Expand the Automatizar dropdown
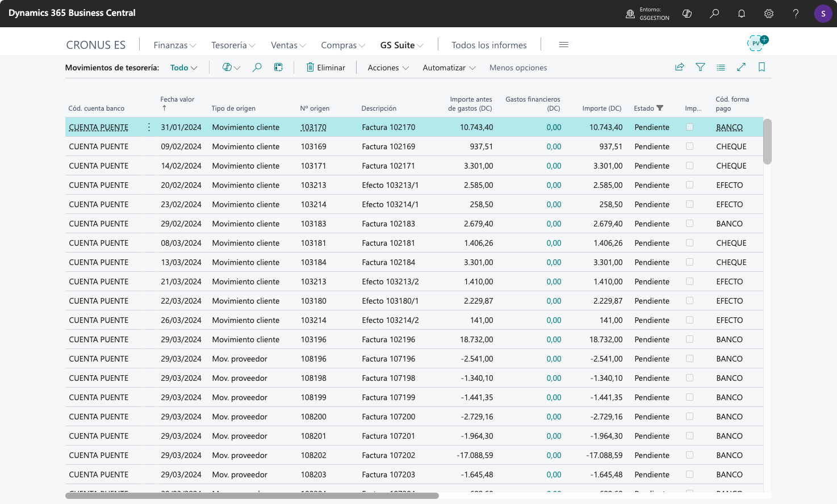This screenshot has height=504, width=837. (x=449, y=68)
